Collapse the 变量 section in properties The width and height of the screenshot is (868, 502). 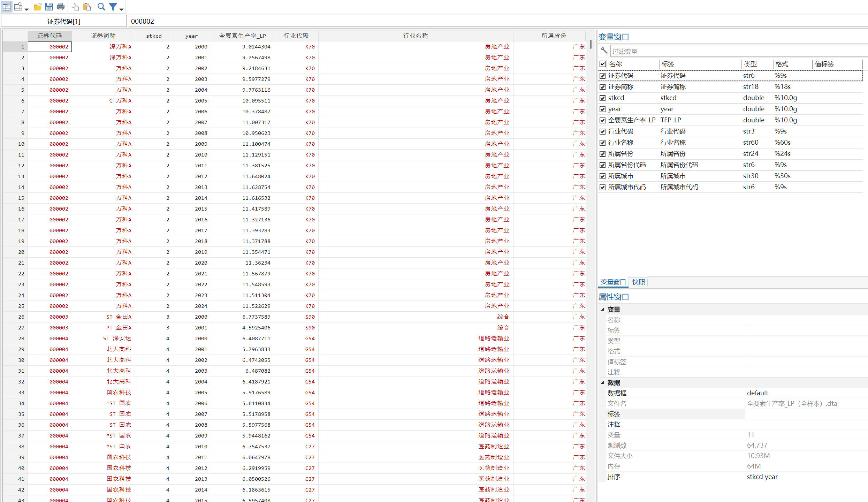point(602,309)
